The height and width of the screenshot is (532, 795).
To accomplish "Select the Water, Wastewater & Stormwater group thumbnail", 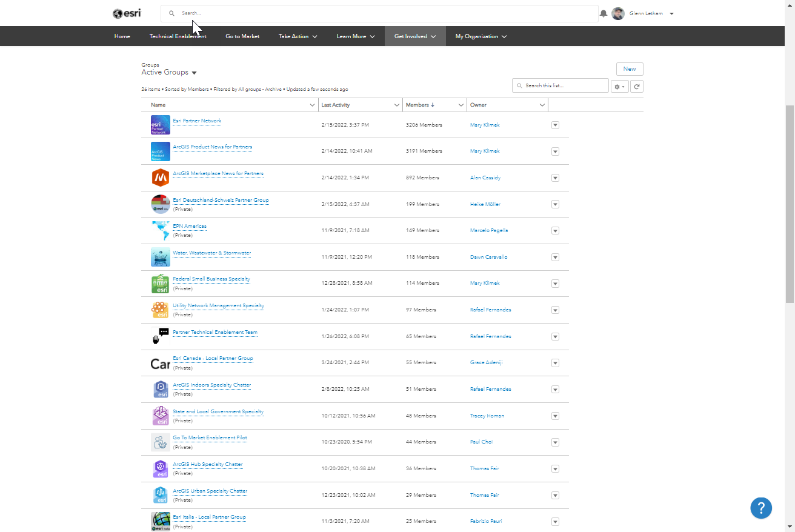I will click(159, 257).
